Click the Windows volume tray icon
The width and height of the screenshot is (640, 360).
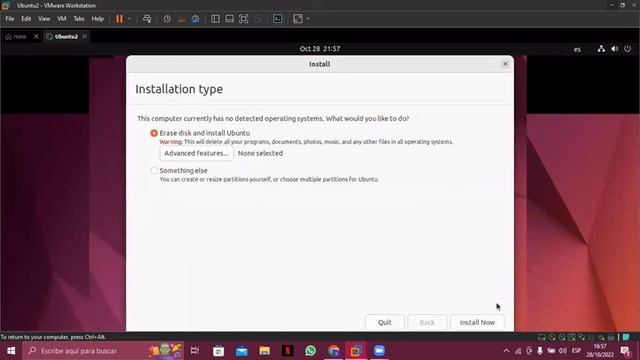click(x=563, y=351)
